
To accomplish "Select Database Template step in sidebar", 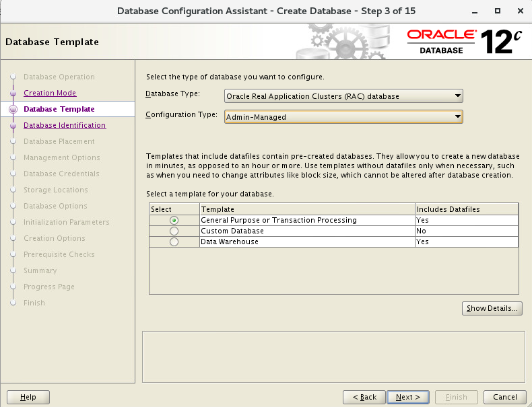I will click(x=59, y=109).
